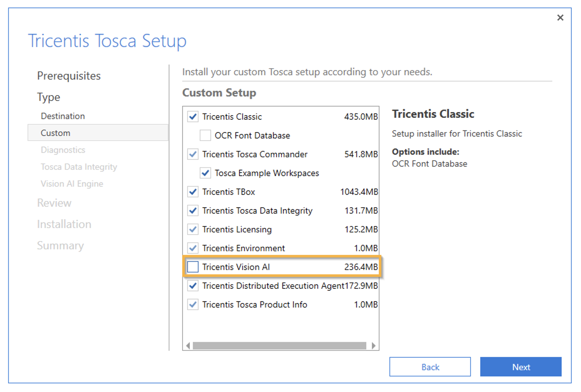Select the Tricentis Environment row label
Viewport: 581px width, 392px height.
[x=243, y=248]
